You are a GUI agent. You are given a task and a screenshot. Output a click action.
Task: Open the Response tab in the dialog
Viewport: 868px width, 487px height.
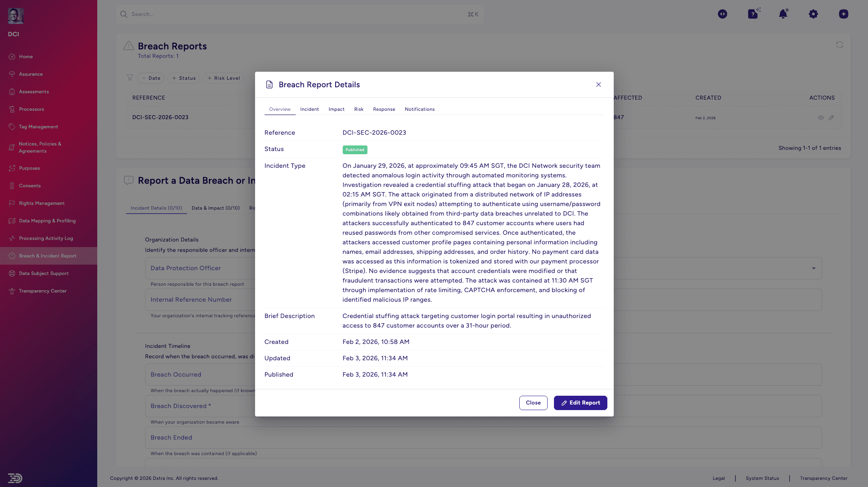[384, 109]
